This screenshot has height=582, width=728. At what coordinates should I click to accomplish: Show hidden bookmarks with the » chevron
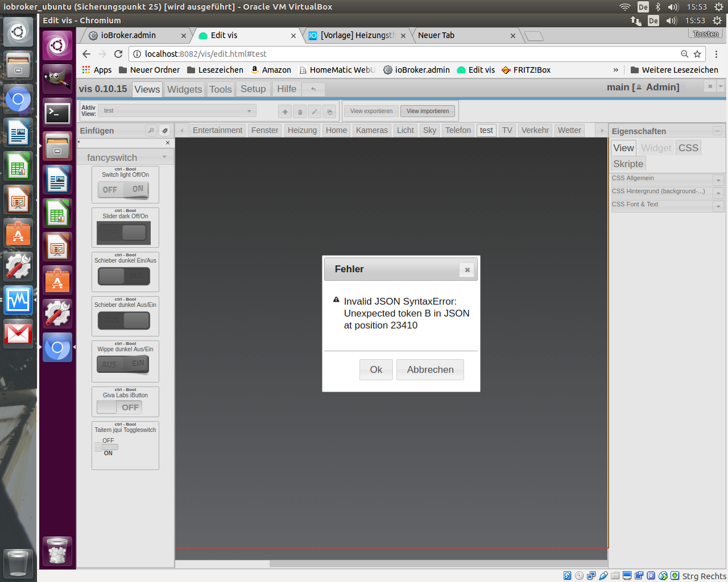[x=615, y=70]
